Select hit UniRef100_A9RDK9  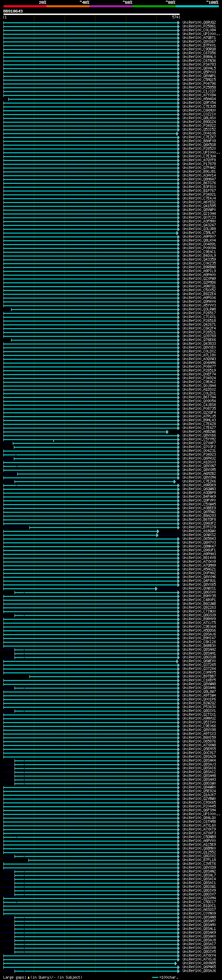click(x=199, y=485)
